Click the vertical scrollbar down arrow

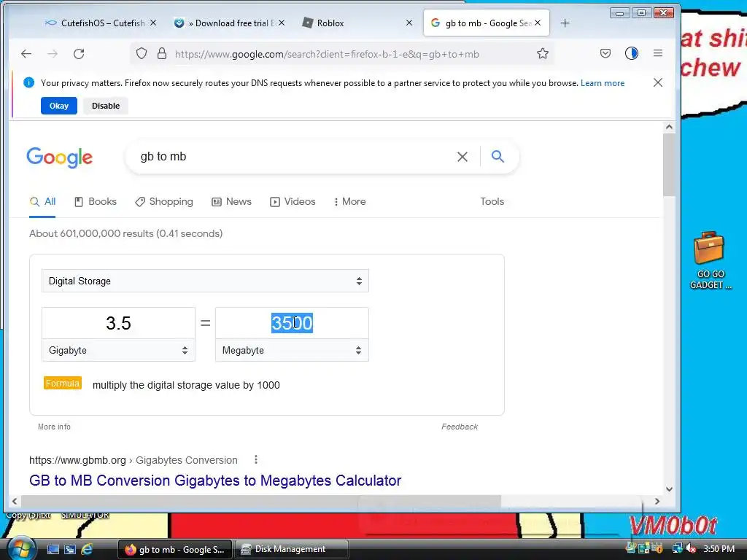[x=669, y=489]
